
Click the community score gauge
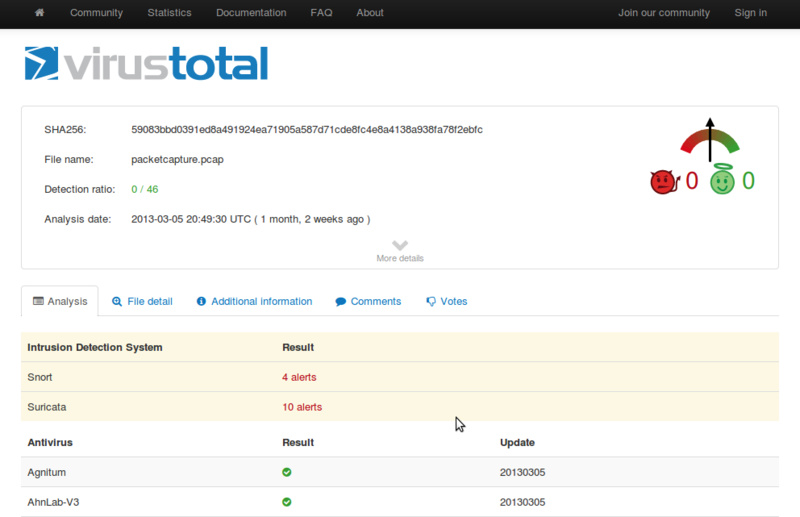[x=710, y=140]
